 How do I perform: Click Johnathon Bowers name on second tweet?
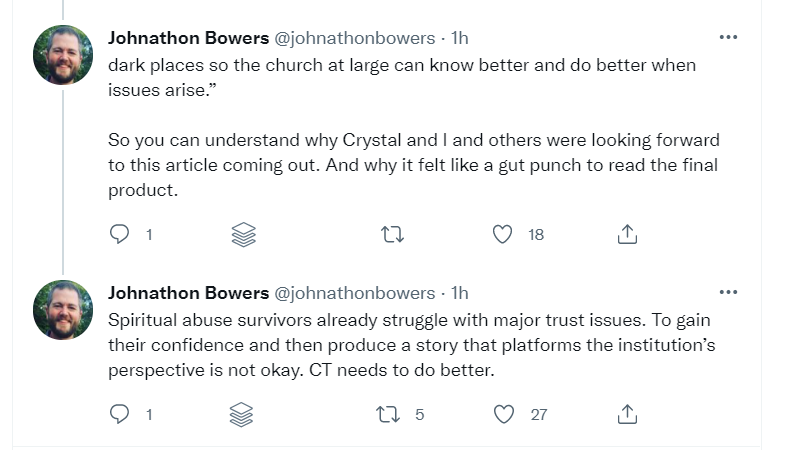pyautogui.click(x=188, y=294)
